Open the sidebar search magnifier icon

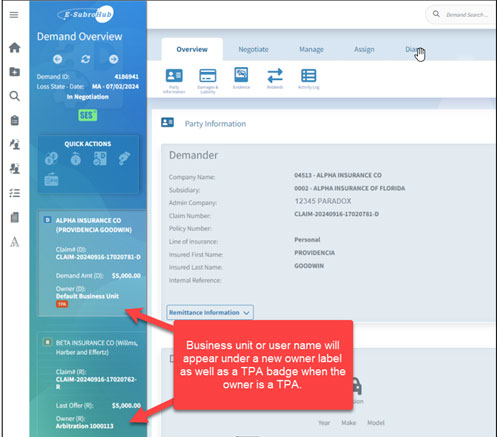tap(14, 96)
